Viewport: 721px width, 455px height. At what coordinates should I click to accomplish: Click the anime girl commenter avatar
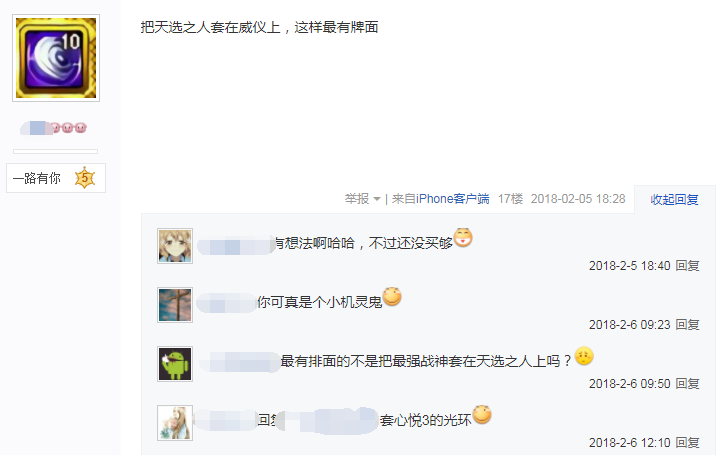coord(175,246)
